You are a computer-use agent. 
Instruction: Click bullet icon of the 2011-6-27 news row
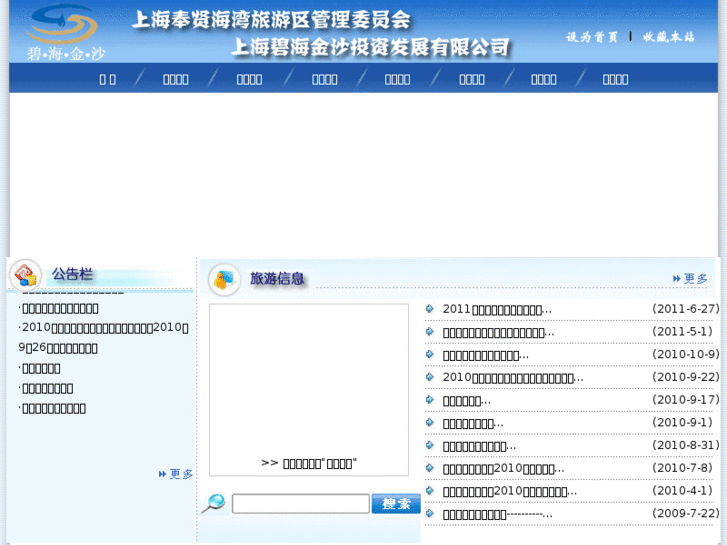point(430,309)
